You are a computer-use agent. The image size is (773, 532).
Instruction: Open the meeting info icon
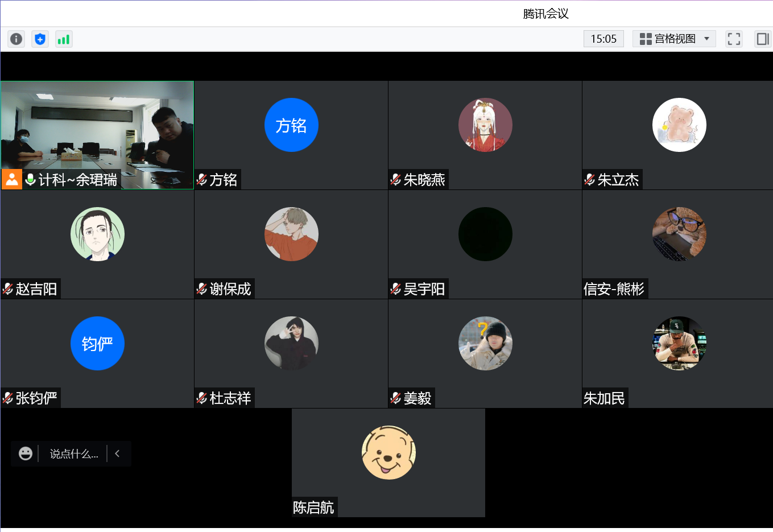(16, 39)
